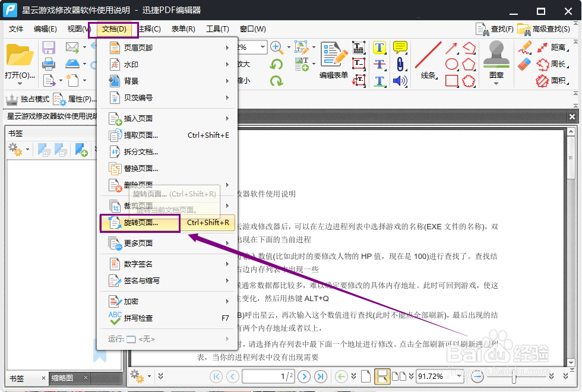Click the 高级查找(S) button
Viewport: 582px width, 392px height.
[544, 29]
